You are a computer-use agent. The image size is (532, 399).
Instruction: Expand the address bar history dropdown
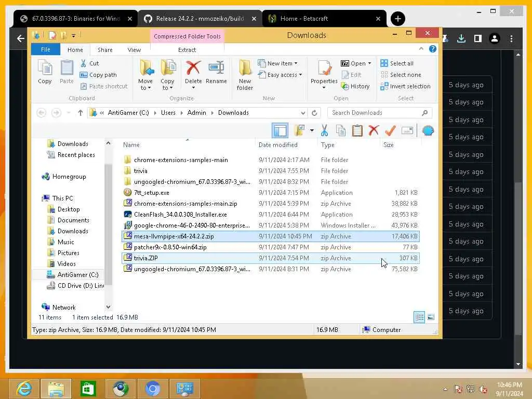(303, 113)
